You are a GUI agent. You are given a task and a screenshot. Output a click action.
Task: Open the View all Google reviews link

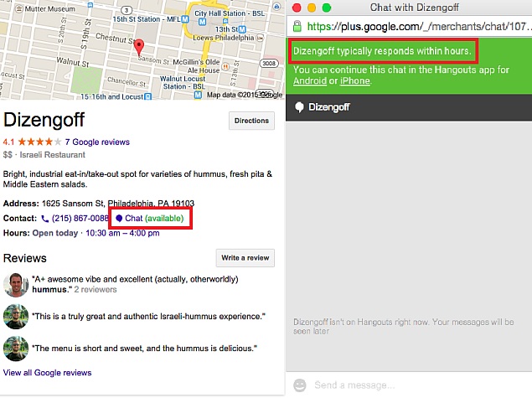(47, 373)
